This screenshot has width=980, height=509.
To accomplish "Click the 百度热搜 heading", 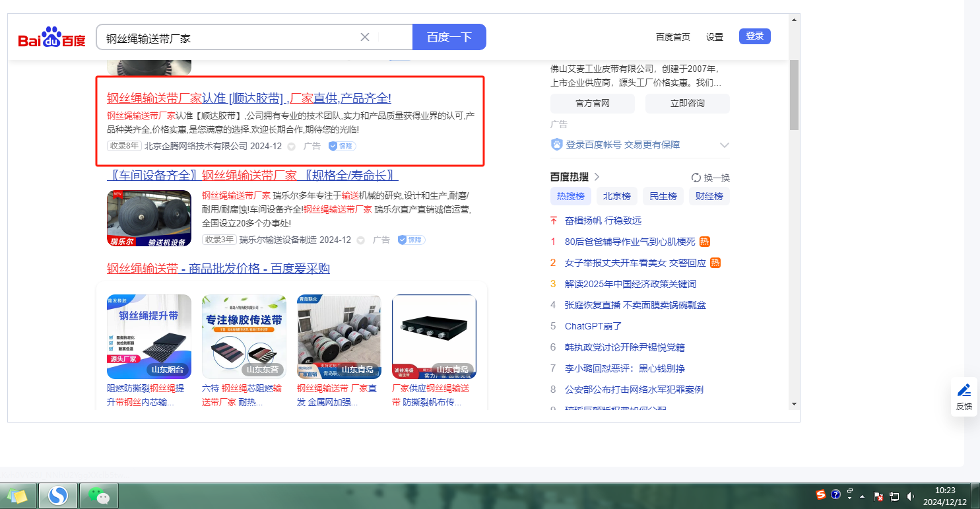I will click(x=570, y=177).
